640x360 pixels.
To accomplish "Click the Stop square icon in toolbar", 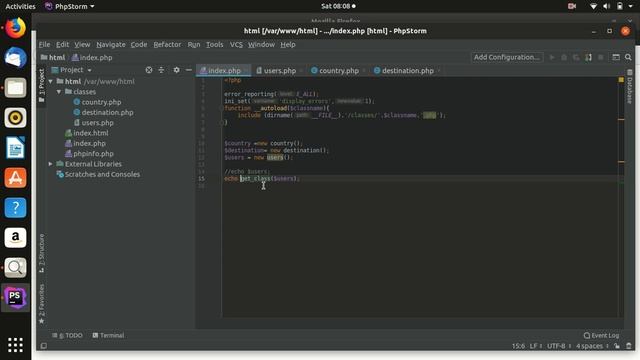I will (x=600, y=58).
